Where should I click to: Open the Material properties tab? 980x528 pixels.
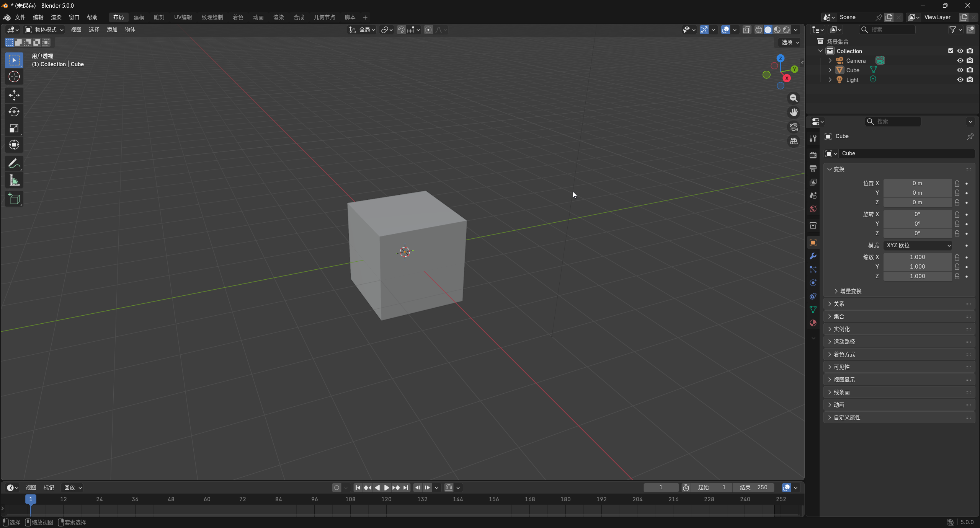coord(813,323)
